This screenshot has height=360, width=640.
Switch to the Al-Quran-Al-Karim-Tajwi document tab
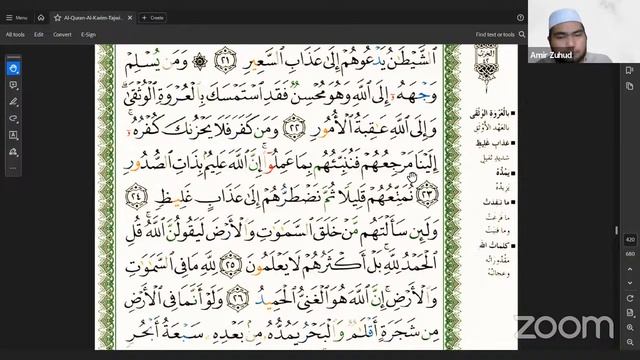(93, 18)
